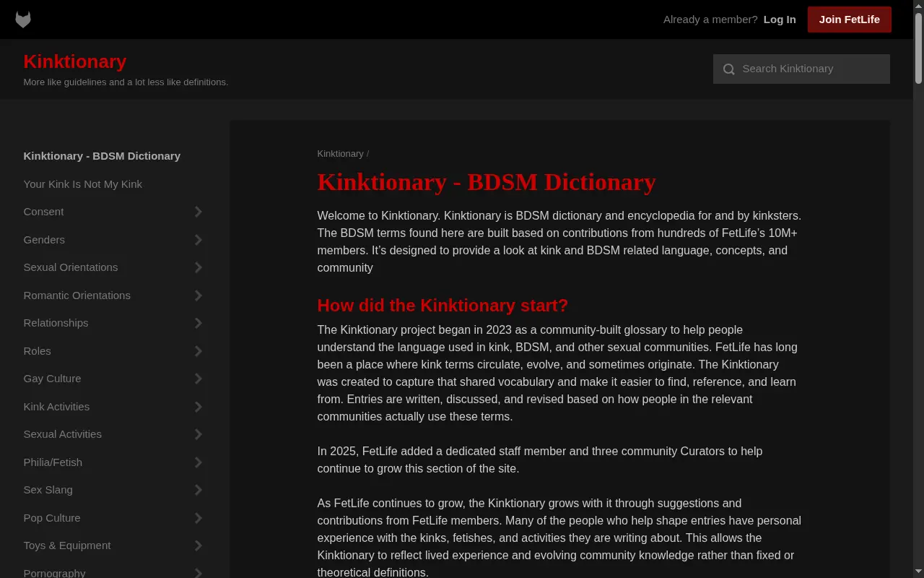Viewport: 924px width, 578px height.
Task: Expand the Toys & Equipment chevron
Action: click(199, 545)
